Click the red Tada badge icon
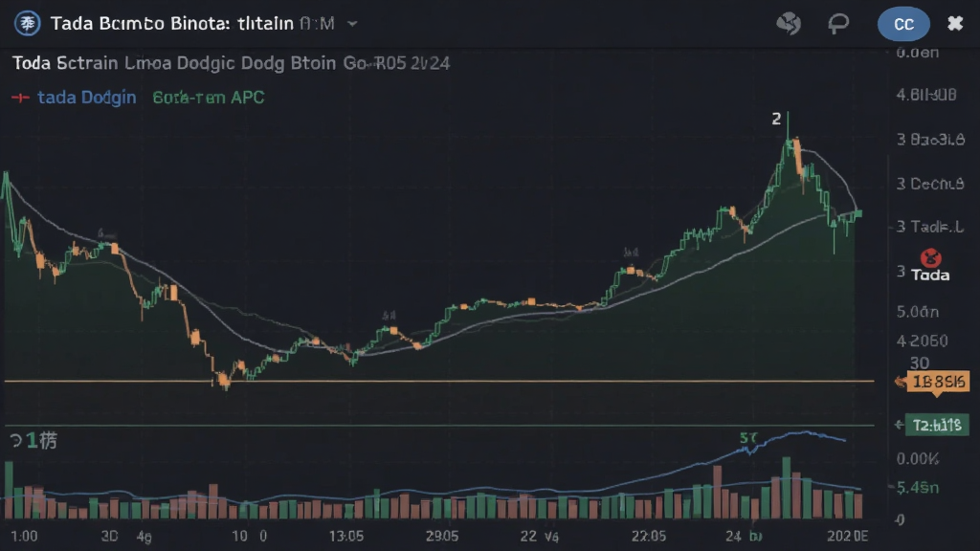The height and width of the screenshot is (551, 980). pyautogui.click(x=930, y=257)
